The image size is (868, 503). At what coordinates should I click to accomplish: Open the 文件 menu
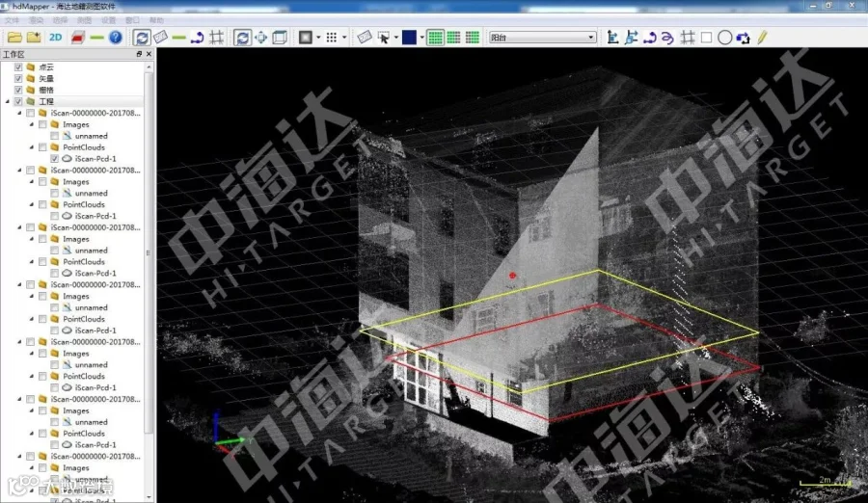coord(12,20)
